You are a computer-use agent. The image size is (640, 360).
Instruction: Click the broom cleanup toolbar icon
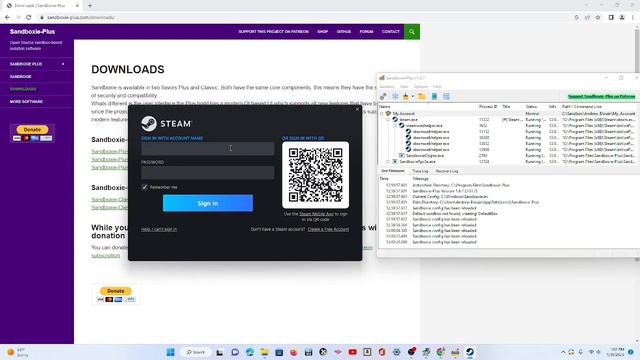coord(406,96)
